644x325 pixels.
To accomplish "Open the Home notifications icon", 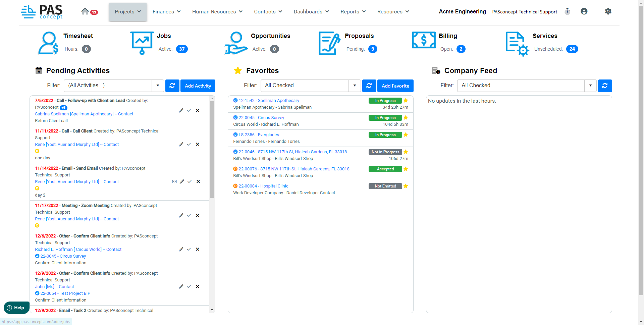I will coord(89,12).
